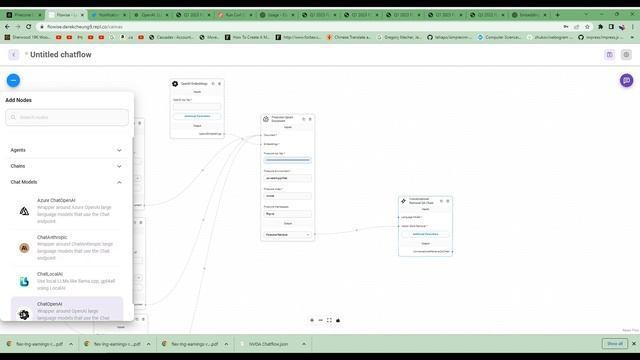Go back in browser history

7,27
